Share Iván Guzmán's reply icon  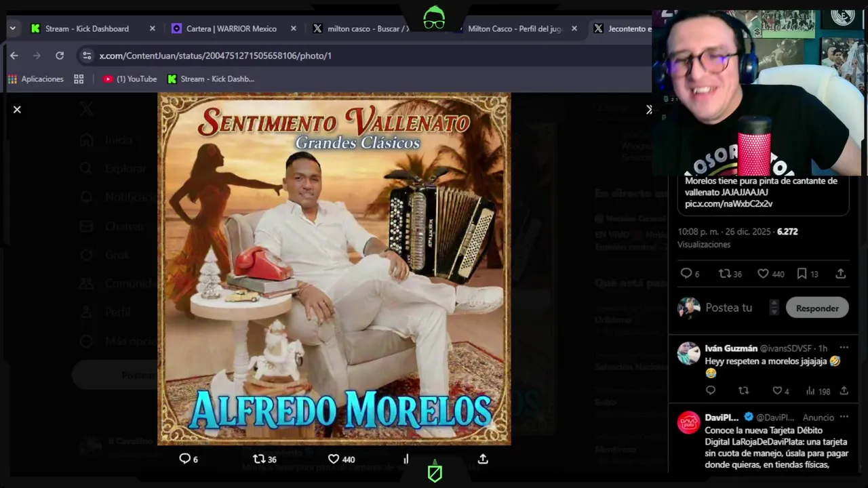(x=844, y=390)
